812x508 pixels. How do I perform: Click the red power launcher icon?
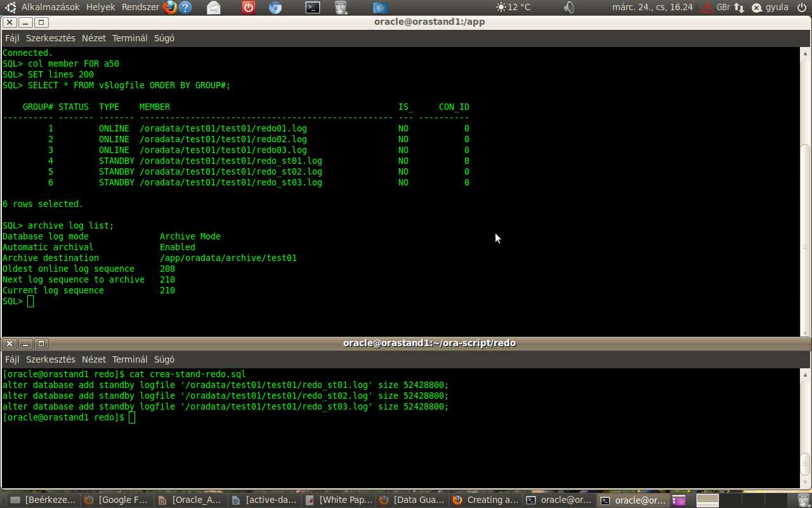(248, 8)
